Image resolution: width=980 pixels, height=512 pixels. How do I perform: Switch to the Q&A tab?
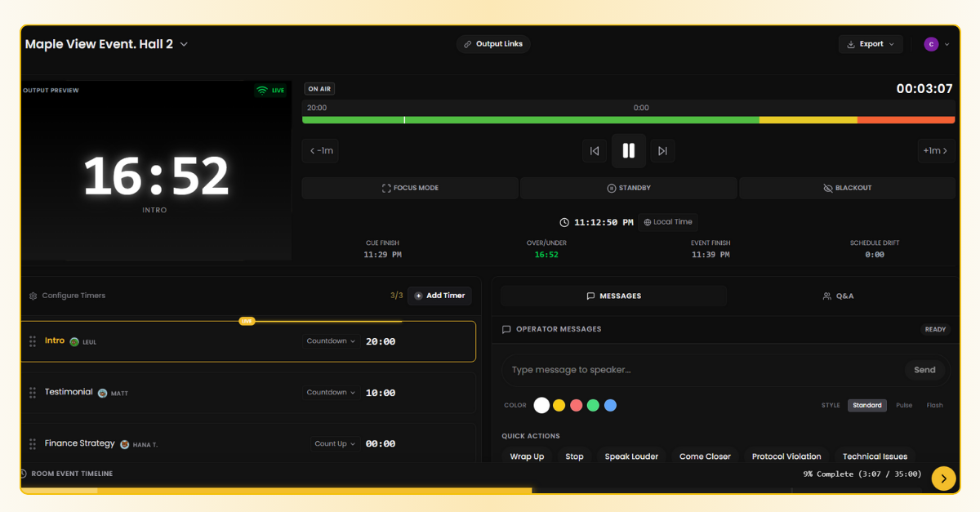[838, 296]
